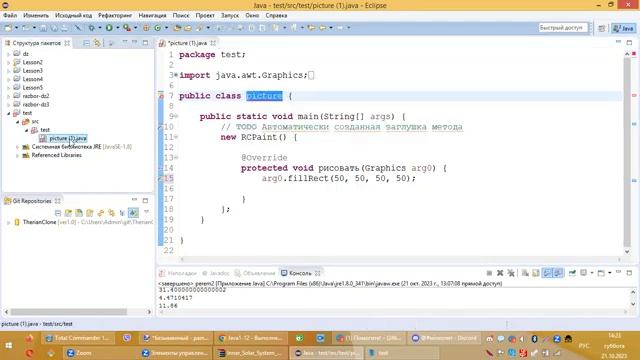640x360 pixels.
Task: Click the Total Commander taskbar button
Action: click(77, 338)
